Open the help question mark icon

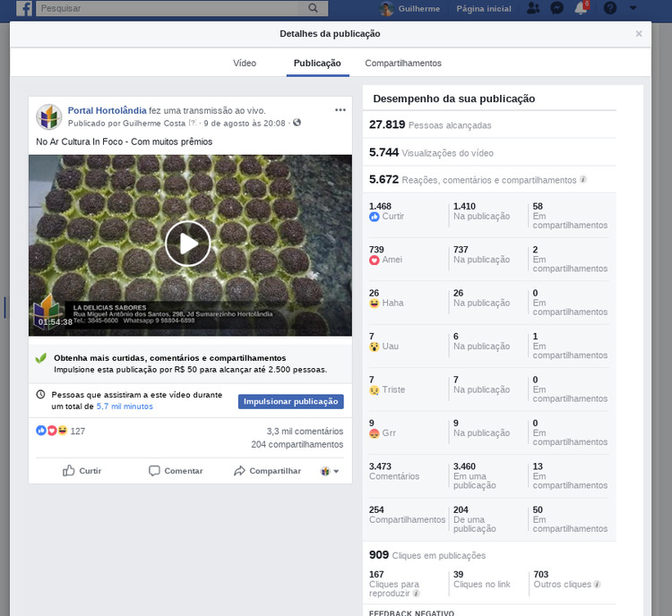coord(610,8)
